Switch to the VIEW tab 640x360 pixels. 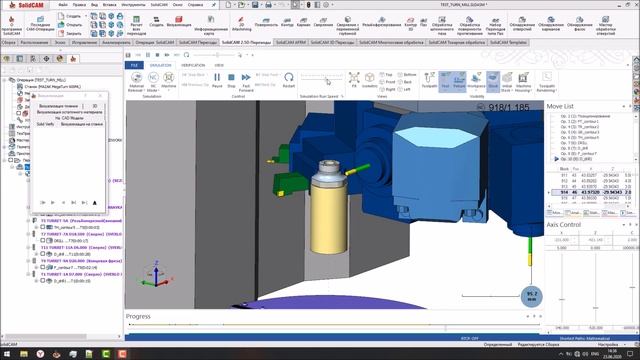[x=219, y=65]
